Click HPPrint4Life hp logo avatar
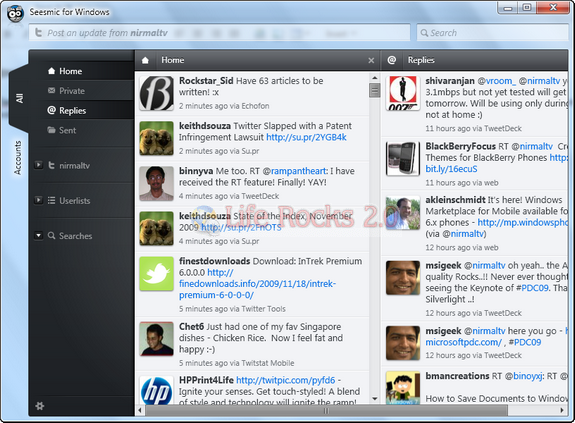This screenshot has width=575, height=423. [x=157, y=390]
